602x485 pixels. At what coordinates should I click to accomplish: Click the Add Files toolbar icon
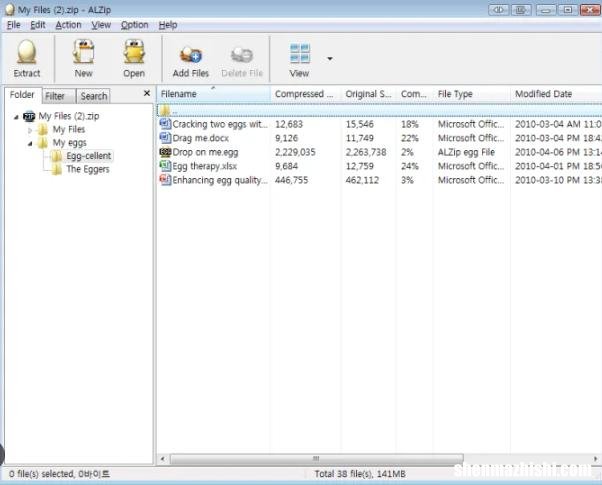191,55
